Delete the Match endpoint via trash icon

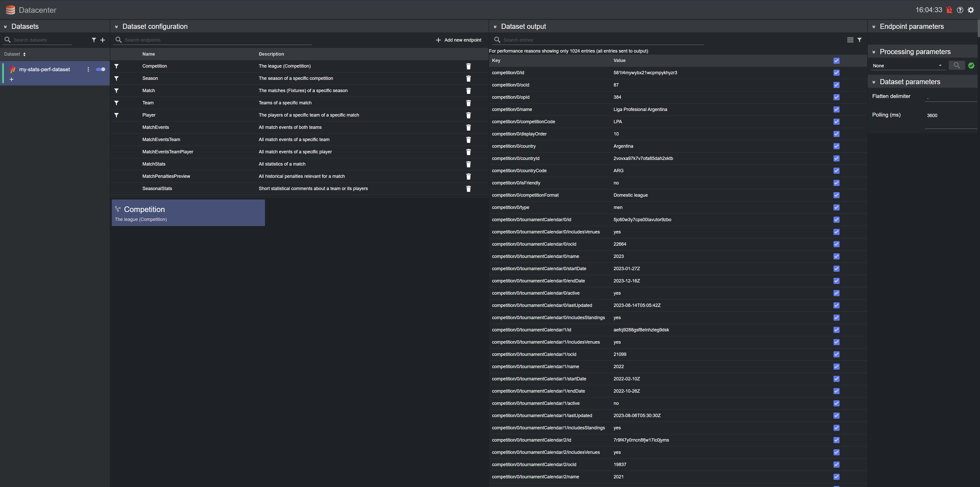468,91
